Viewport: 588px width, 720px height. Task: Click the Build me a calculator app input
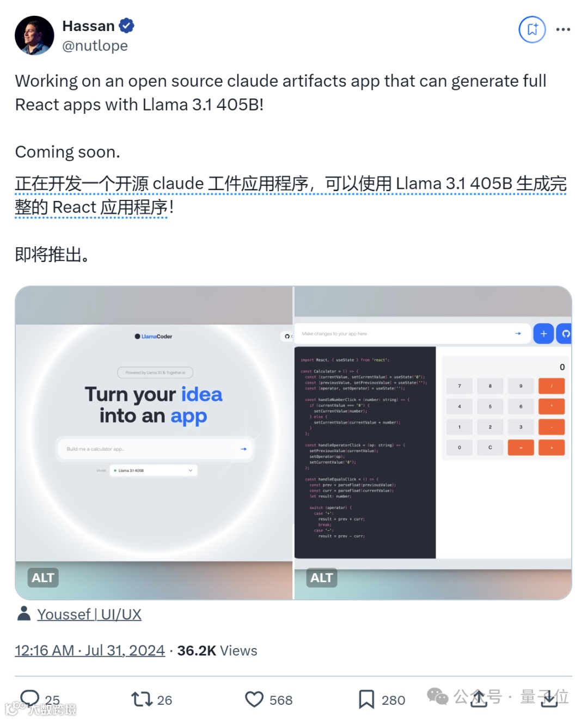pyautogui.click(x=156, y=449)
